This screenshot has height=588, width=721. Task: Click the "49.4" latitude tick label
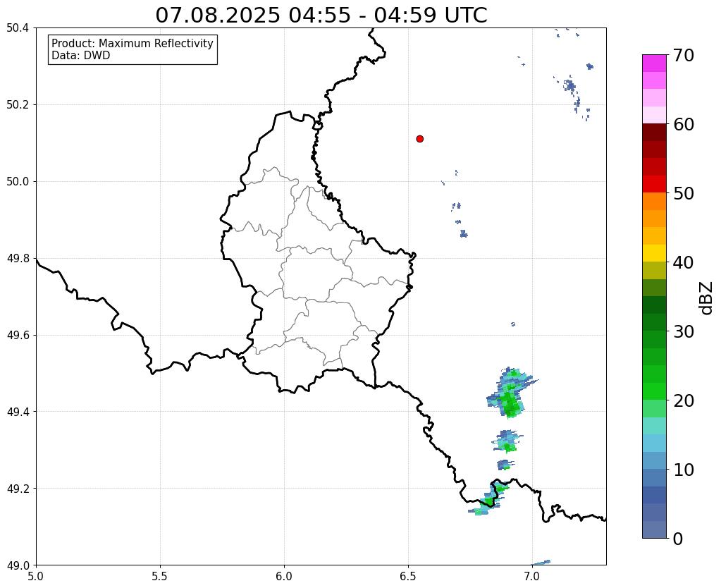coord(18,411)
